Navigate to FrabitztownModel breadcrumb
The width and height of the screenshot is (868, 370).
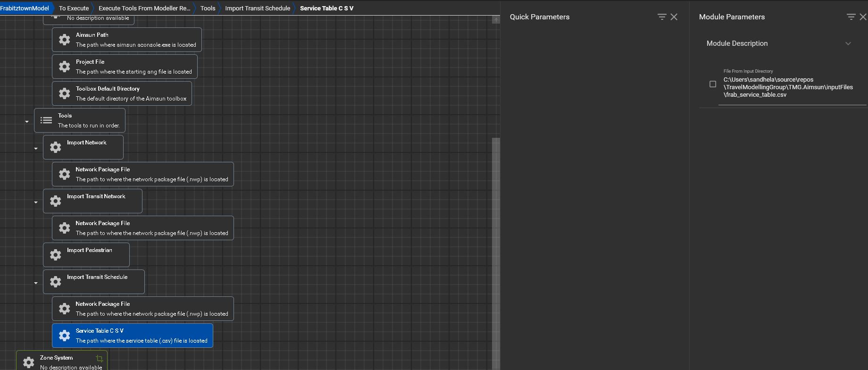[x=25, y=8]
